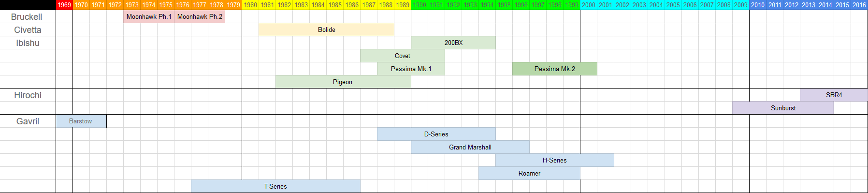Select the Pessima Mk.2 bar
Image resolution: width=868 pixels, height=193 pixels.
click(555, 69)
